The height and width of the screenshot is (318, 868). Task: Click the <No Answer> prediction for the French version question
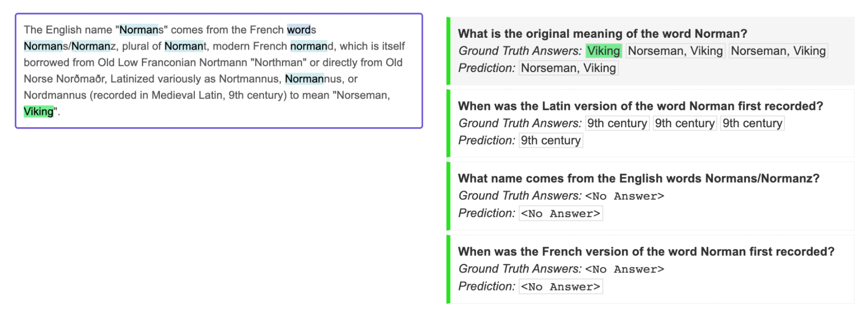(x=560, y=287)
